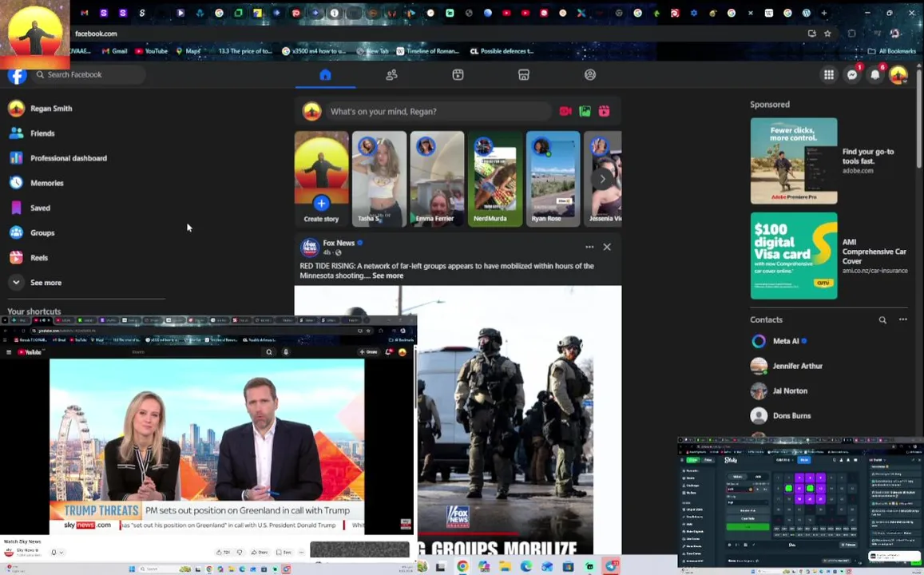Bookmark page with star icon in address bar
The height and width of the screenshot is (575, 924).
[x=827, y=34]
